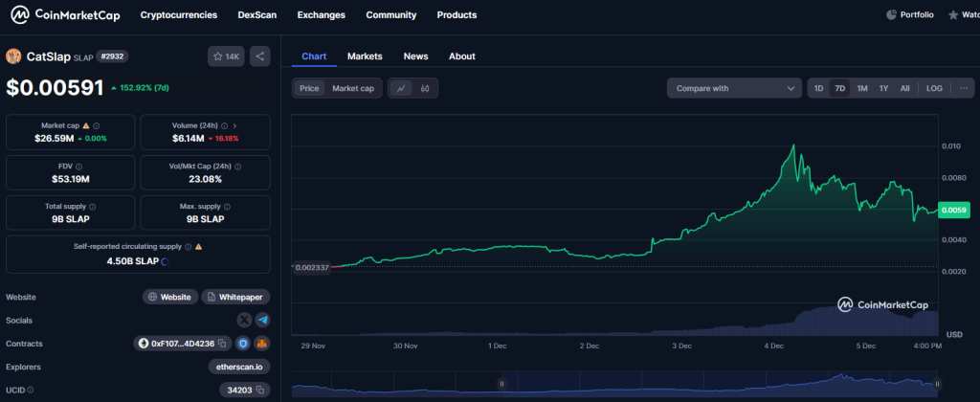
Task: Click the 23.08% Vol/Mkt Cap value
Action: click(205, 179)
